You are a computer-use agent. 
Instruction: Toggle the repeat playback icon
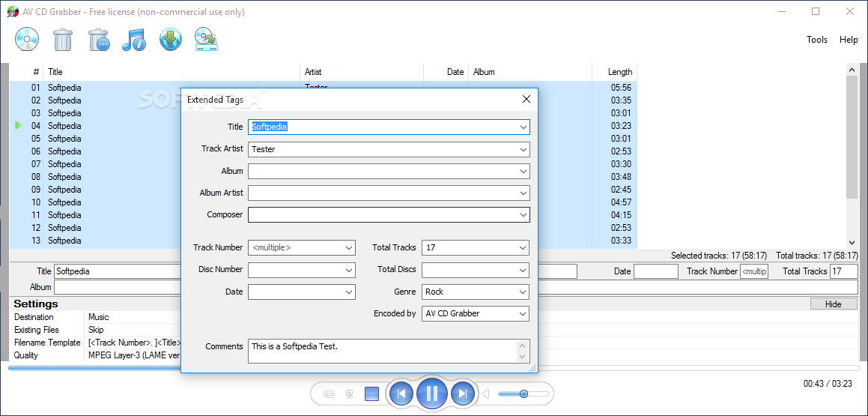pos(329,394)
